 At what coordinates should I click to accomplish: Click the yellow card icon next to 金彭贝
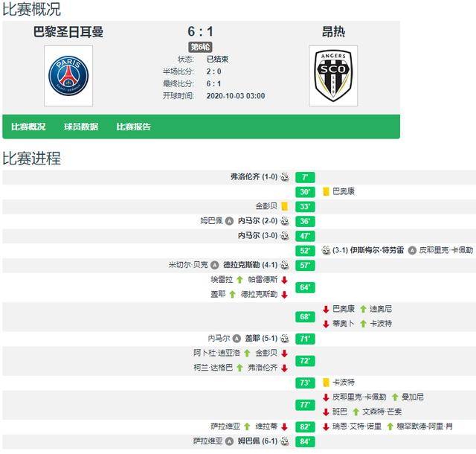click(284, 206)
